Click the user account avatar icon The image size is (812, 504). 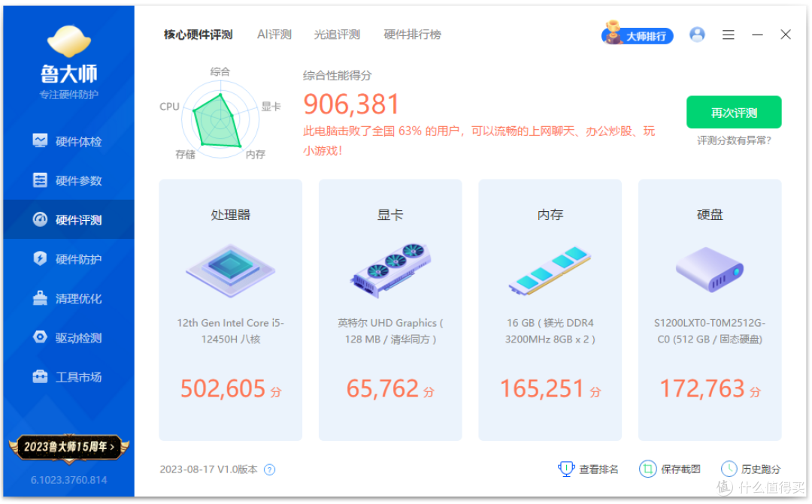697,35
